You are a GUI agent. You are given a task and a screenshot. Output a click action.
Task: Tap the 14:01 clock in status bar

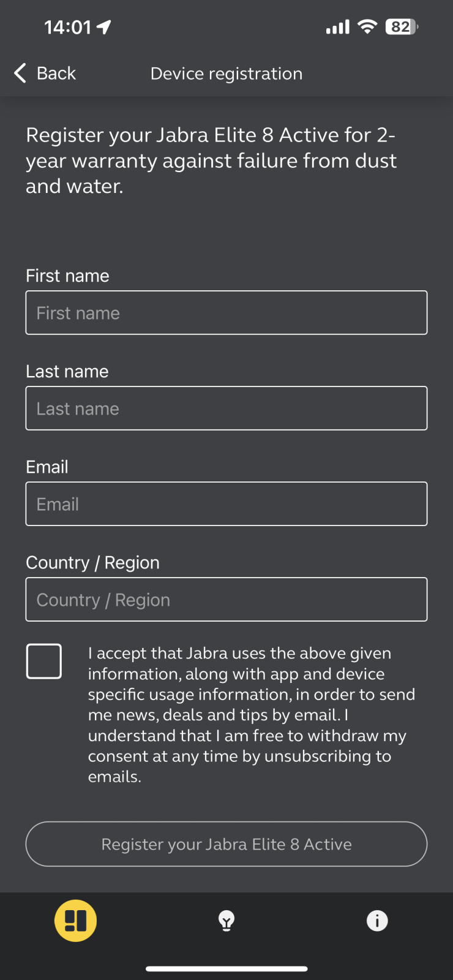pos(67,27)
